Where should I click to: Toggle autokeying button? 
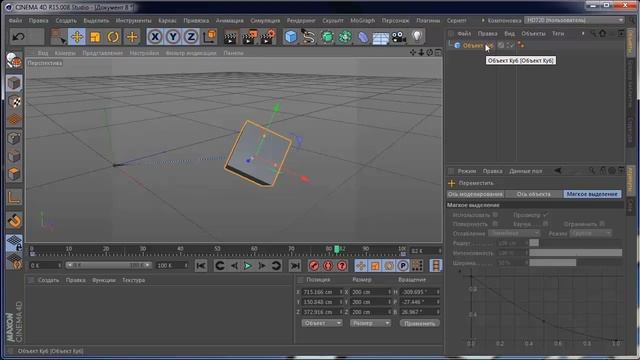pos(328,266)
